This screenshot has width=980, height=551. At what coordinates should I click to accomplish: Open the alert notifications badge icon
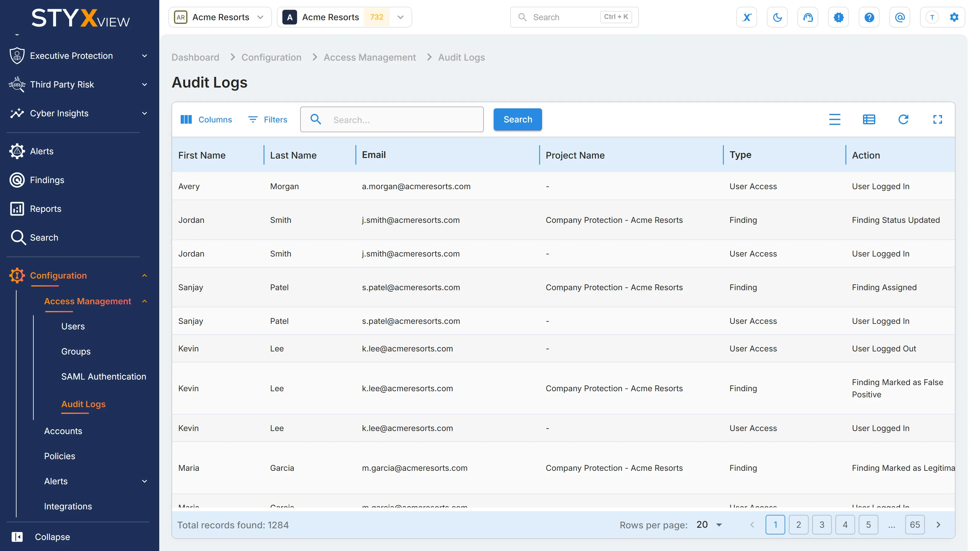point(839,17)
